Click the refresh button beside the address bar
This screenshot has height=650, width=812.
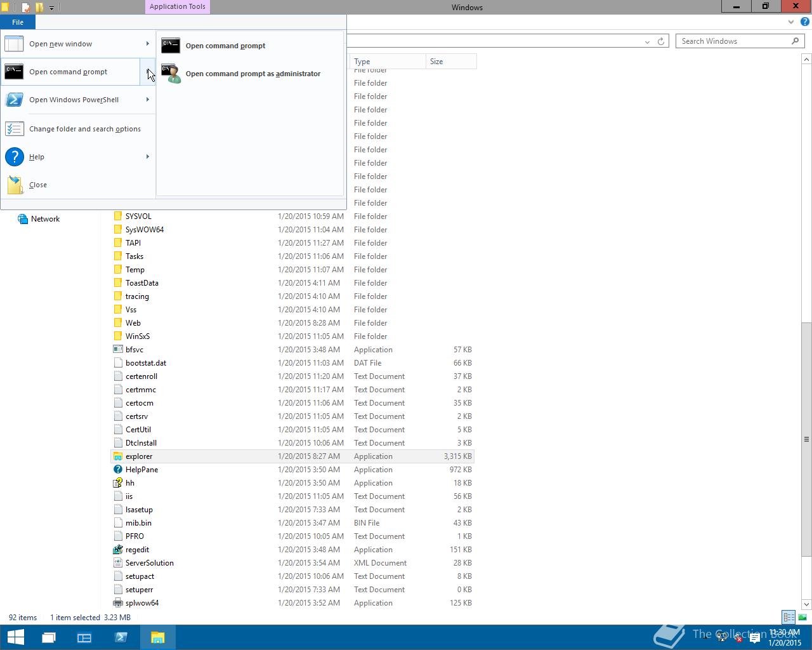[x=661, y=41]
